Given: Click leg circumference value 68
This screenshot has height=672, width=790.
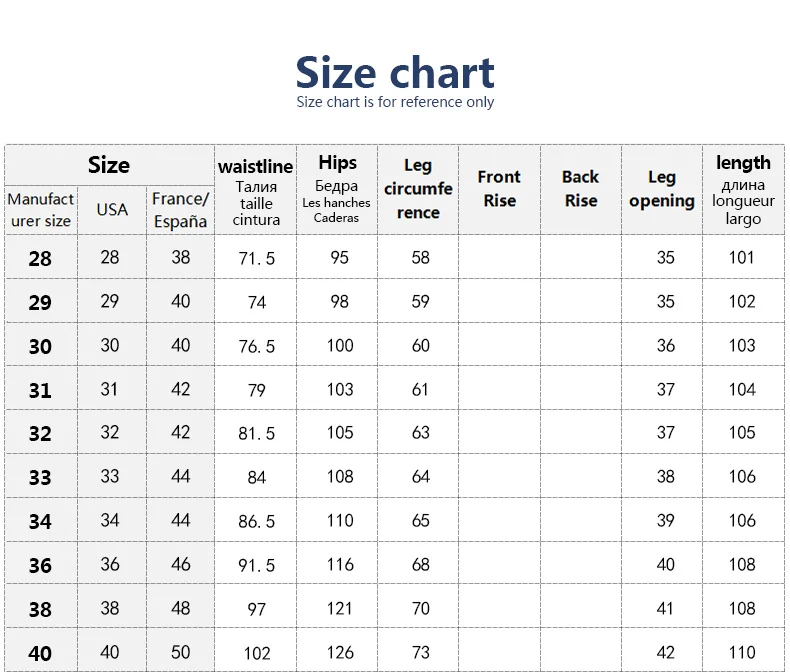Looking at the screenshot, I should point(420,565).
